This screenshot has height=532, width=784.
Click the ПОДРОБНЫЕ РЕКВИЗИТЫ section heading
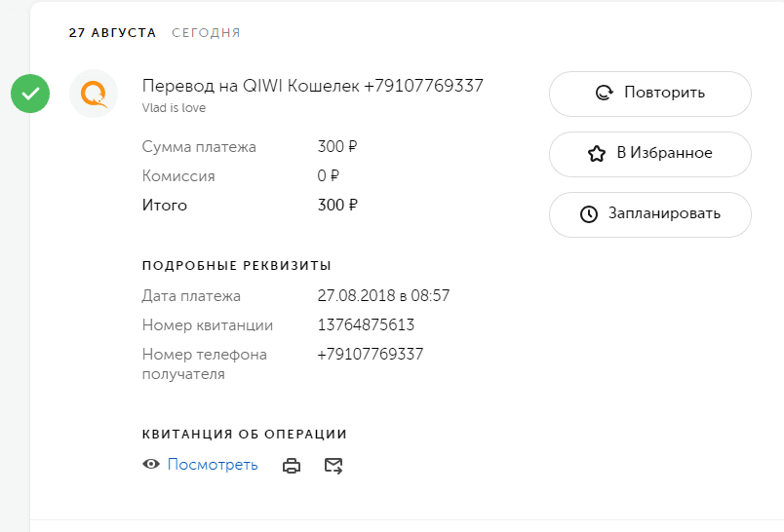[x=237, y=266]
